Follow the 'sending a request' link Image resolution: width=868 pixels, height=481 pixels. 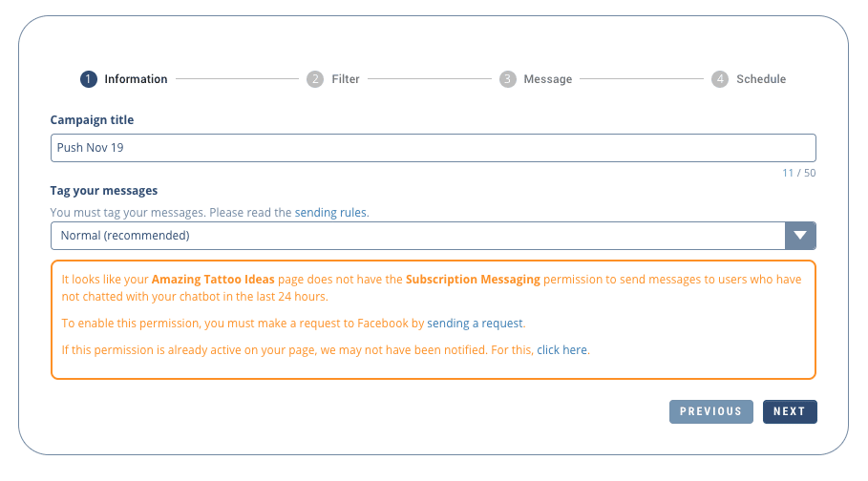476,324
